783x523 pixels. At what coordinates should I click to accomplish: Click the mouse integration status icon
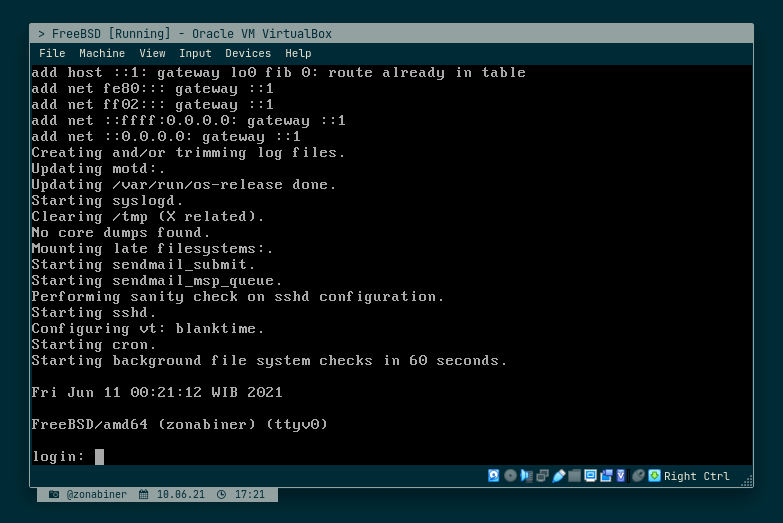point(638,476)
